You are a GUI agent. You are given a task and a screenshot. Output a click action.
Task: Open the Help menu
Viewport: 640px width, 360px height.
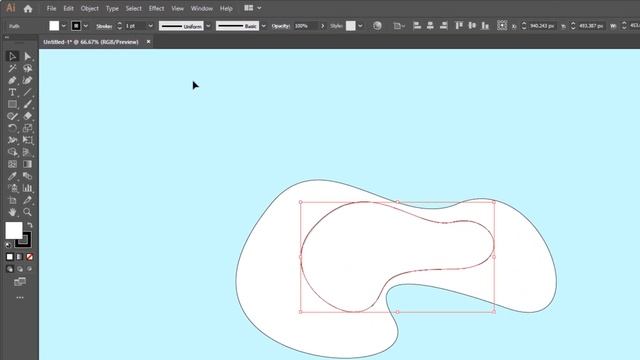pyautogui.click(x=226, y=8)
